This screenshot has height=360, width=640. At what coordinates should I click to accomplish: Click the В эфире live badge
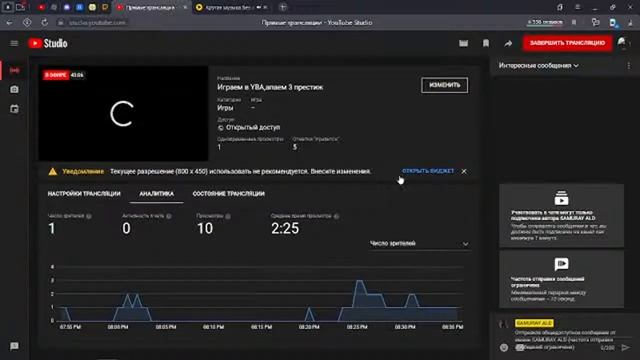click(56, 75)
